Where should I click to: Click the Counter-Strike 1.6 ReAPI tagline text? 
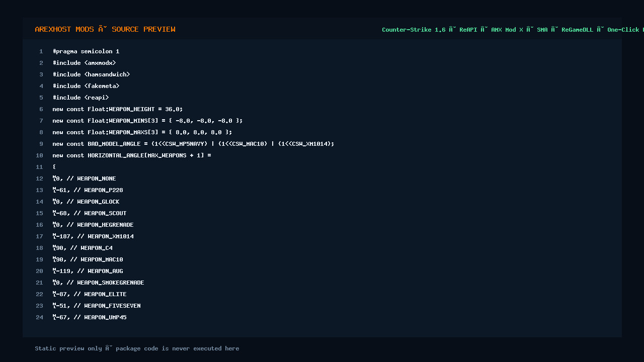(513, 30)
